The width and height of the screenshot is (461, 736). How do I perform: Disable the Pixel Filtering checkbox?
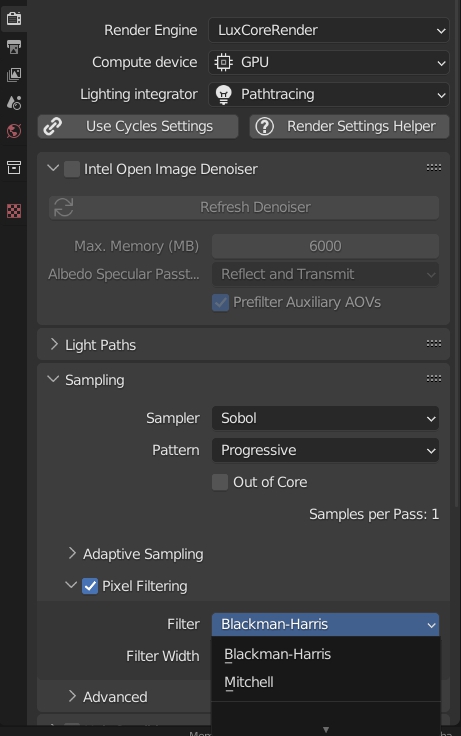coord(90,586)
